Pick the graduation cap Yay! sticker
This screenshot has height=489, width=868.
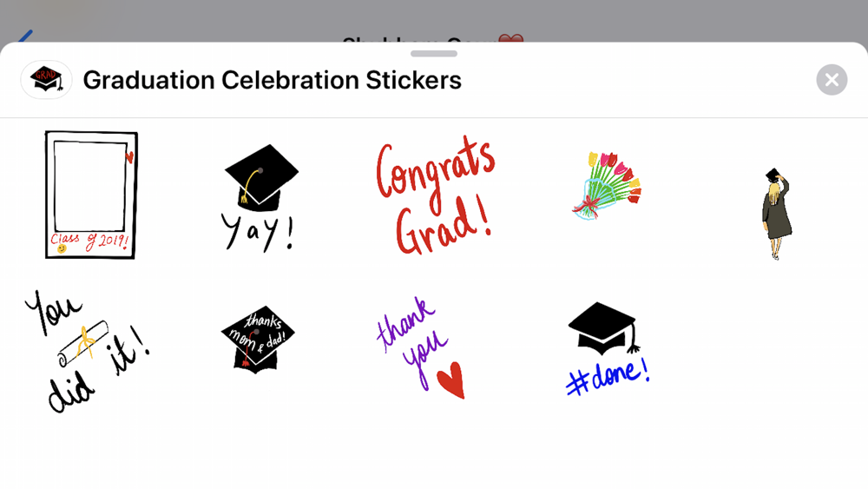point(260,198)
